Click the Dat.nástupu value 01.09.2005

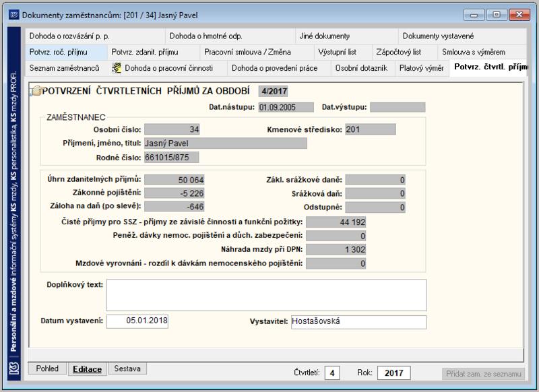286,107
